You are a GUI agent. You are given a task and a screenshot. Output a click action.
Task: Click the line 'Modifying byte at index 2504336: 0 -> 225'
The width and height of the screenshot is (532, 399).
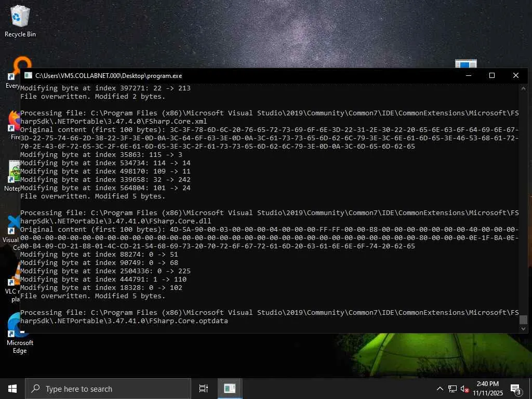(105, 271)
